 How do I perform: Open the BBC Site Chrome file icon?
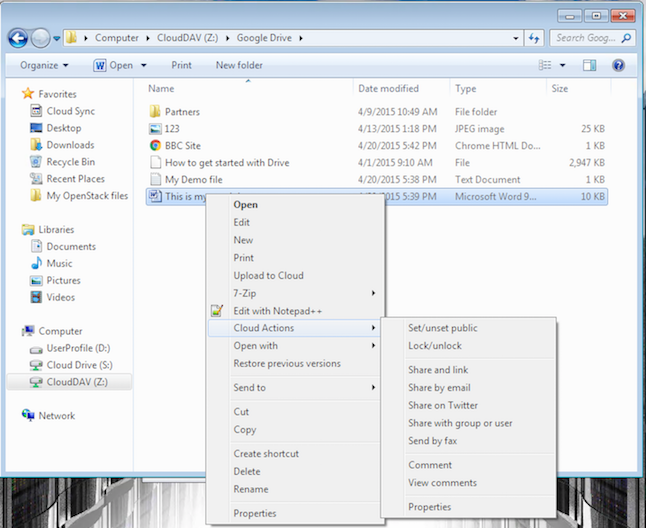[155, 145]
